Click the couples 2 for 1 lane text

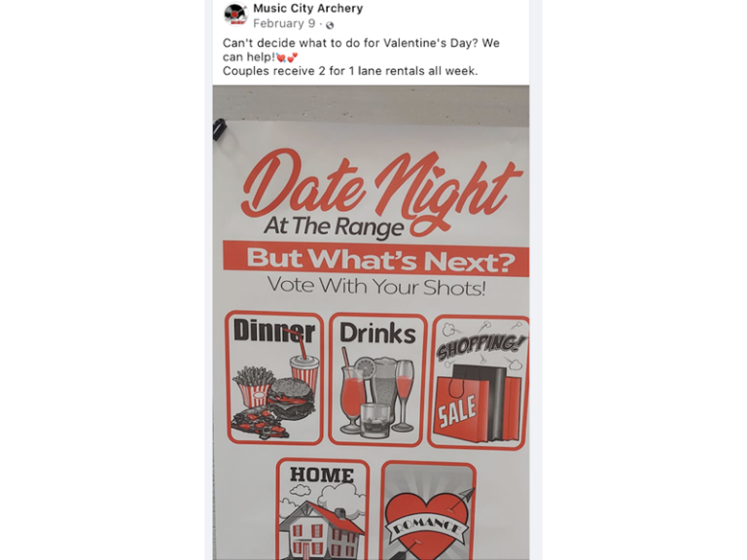tap(350, 71)
